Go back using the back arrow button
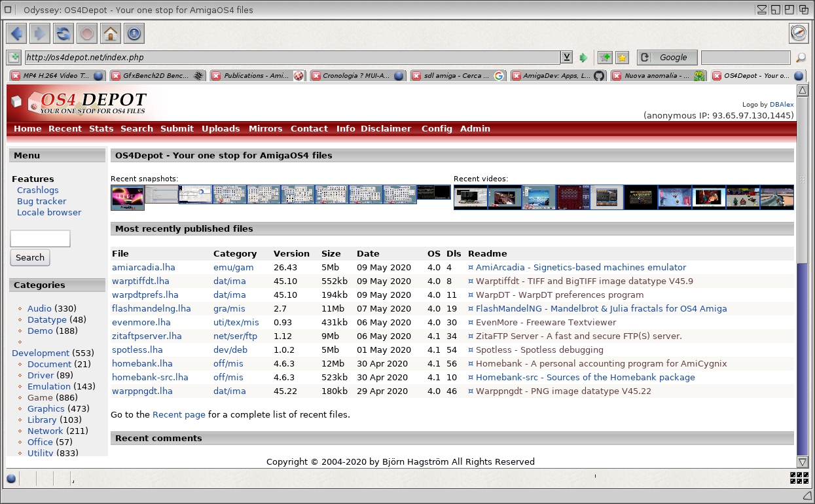 [x=17, y=33]
